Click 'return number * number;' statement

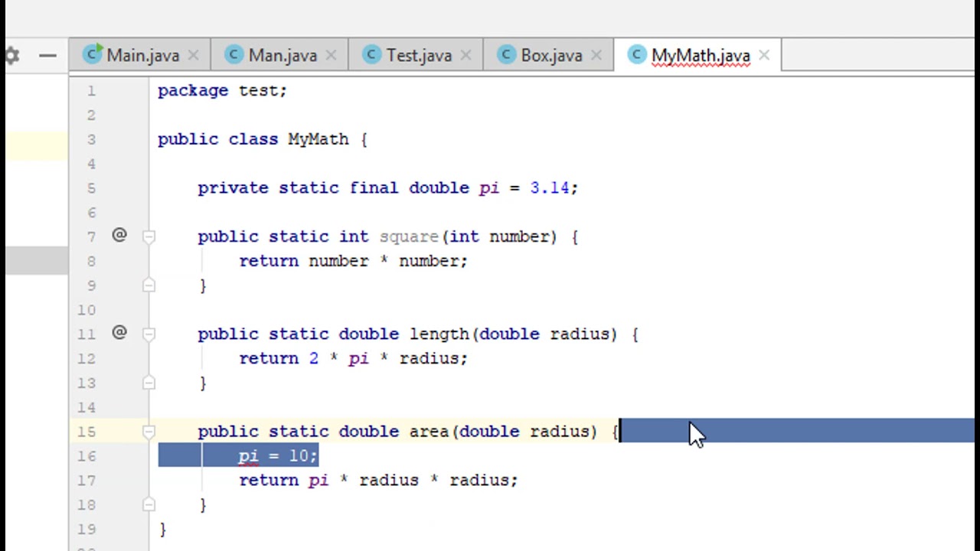click(353, 261)
